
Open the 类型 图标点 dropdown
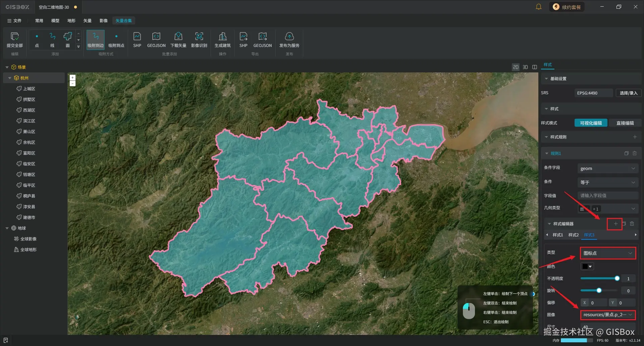608,253
